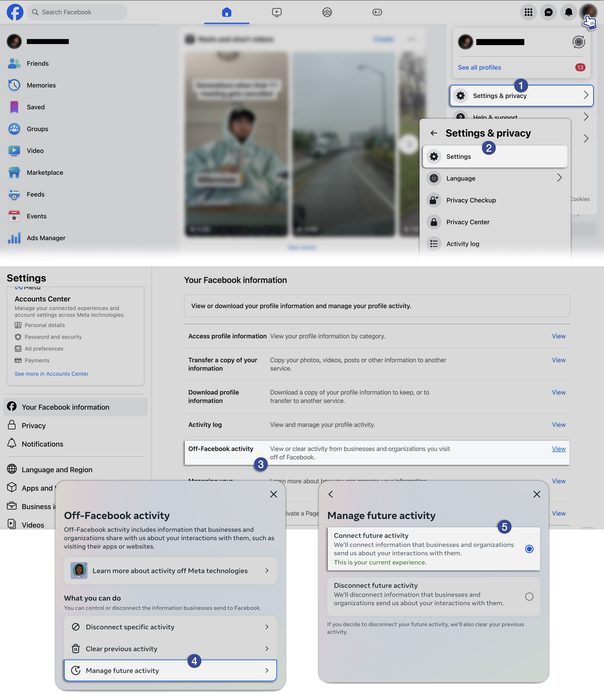This screenshot has width=604, height=700.
Task: Open the Gaming tab icon in the top navigation
Action: [377, 12]
